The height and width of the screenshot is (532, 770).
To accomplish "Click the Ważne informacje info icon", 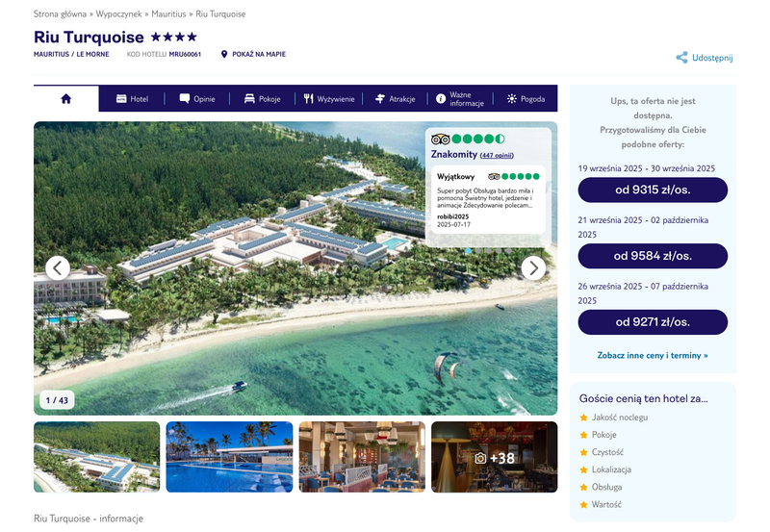I will click(441, 99).
